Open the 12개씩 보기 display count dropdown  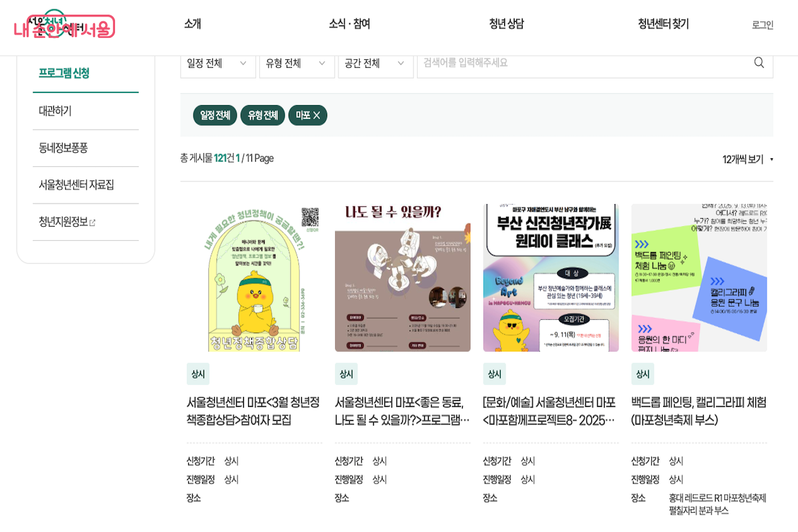click(x=743, y=159)
